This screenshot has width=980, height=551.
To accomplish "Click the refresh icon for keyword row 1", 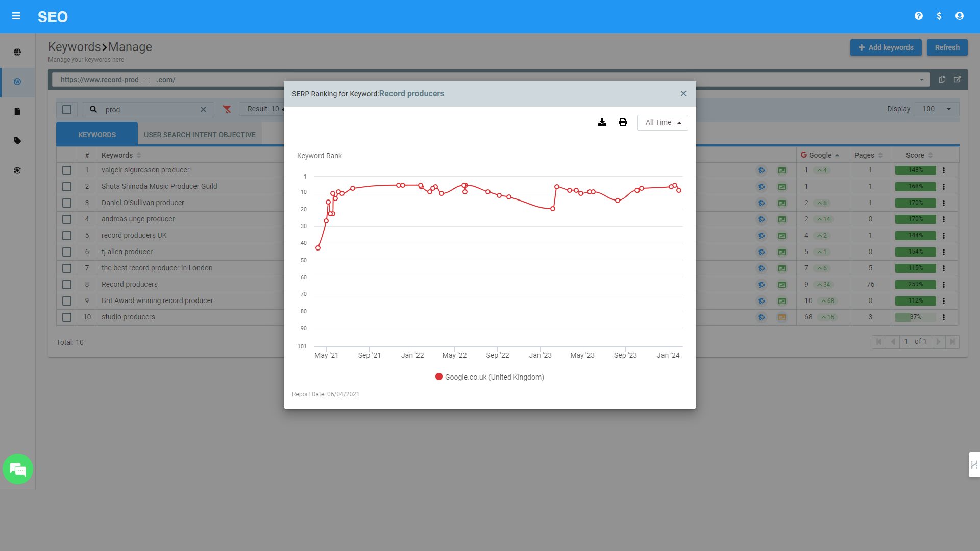I will (761, 169).
